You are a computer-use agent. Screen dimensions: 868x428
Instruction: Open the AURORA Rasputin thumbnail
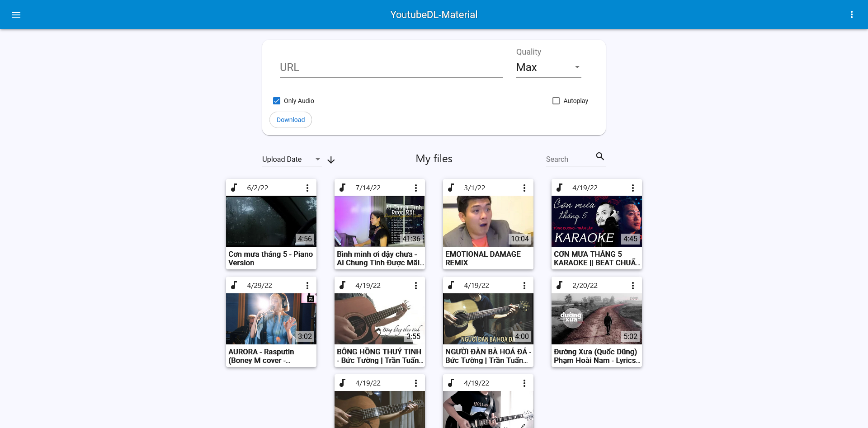pyautogui.click(x=271, y=319)
